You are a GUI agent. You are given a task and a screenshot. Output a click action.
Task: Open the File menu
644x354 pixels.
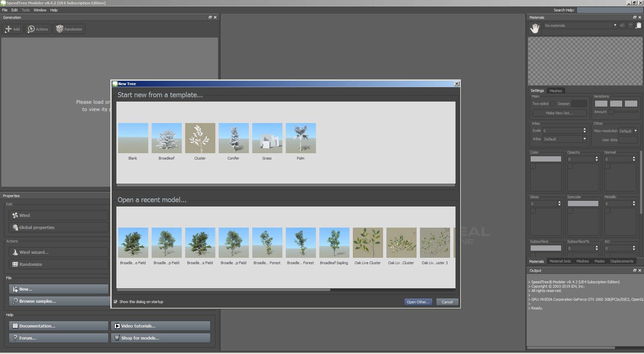5,10
